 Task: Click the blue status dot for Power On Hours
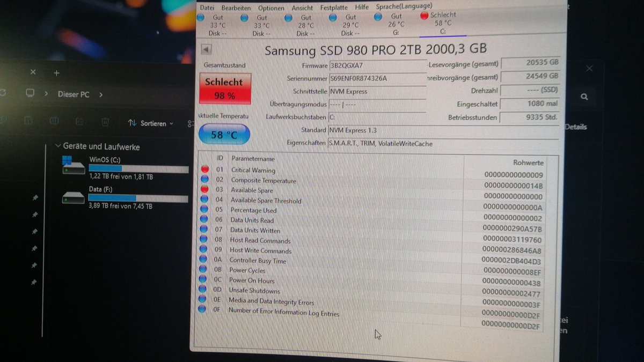point(203,279)
